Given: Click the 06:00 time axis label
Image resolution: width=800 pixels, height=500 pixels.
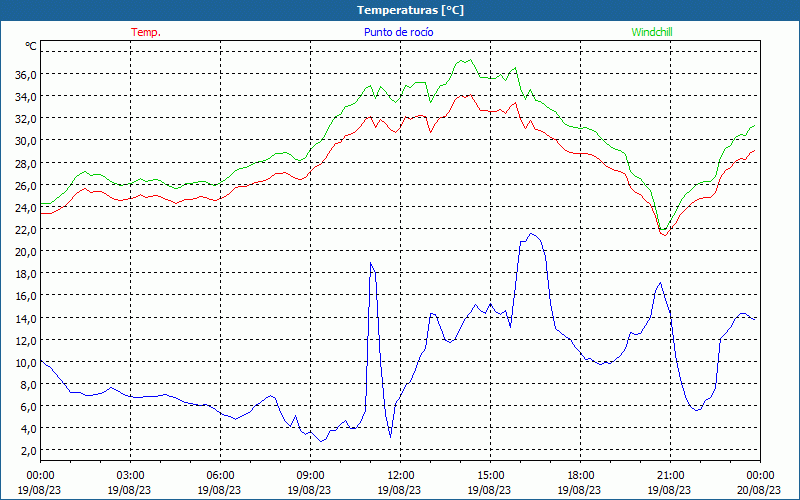Looking at the screenshot, I should (x=220, y=476).
